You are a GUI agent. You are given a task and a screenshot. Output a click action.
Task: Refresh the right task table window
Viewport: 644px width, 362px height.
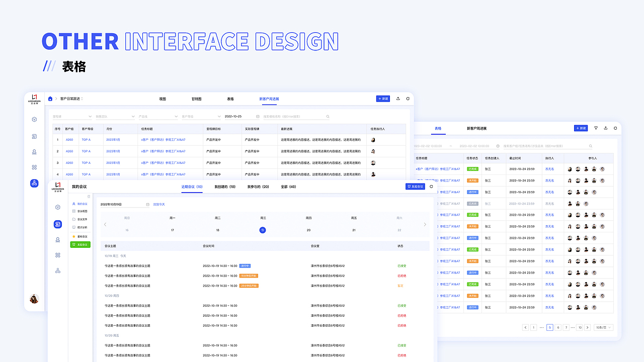615,128
